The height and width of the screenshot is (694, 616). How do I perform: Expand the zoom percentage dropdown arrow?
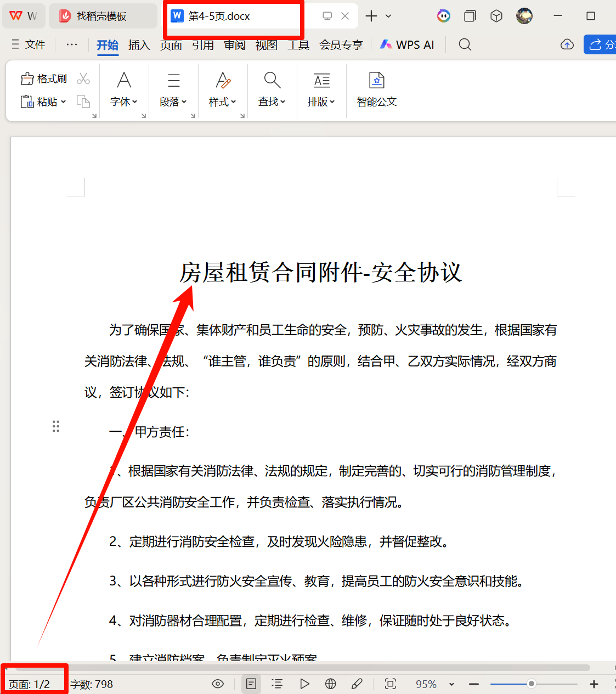(451, 684)
